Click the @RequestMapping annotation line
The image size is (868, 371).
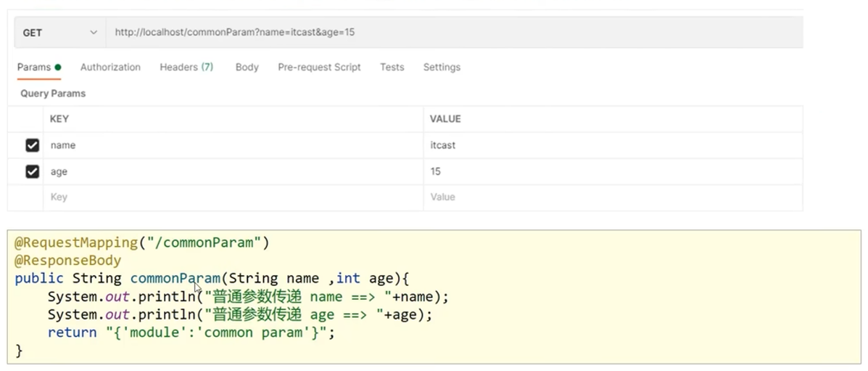point(141,243)
